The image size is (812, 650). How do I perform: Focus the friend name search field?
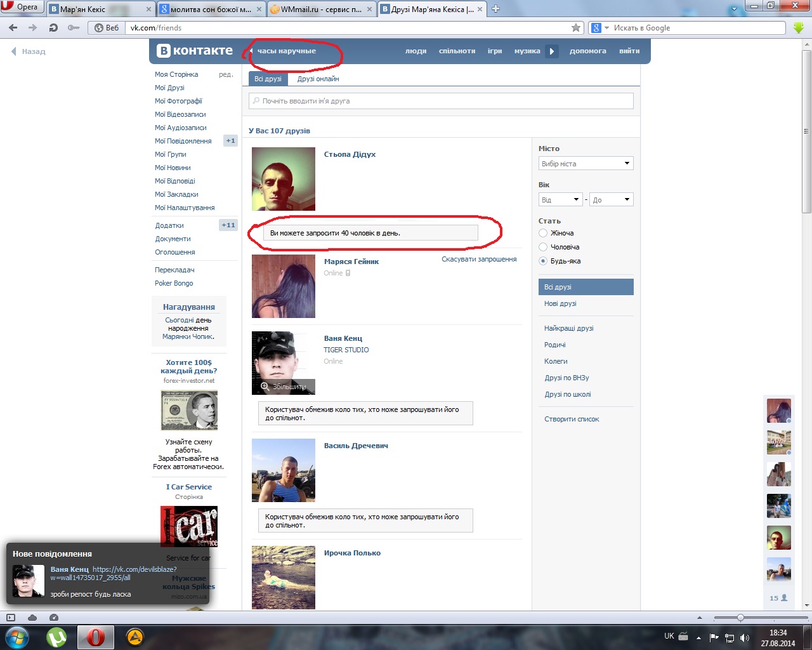pyautogui.click(x=442, y=101)
